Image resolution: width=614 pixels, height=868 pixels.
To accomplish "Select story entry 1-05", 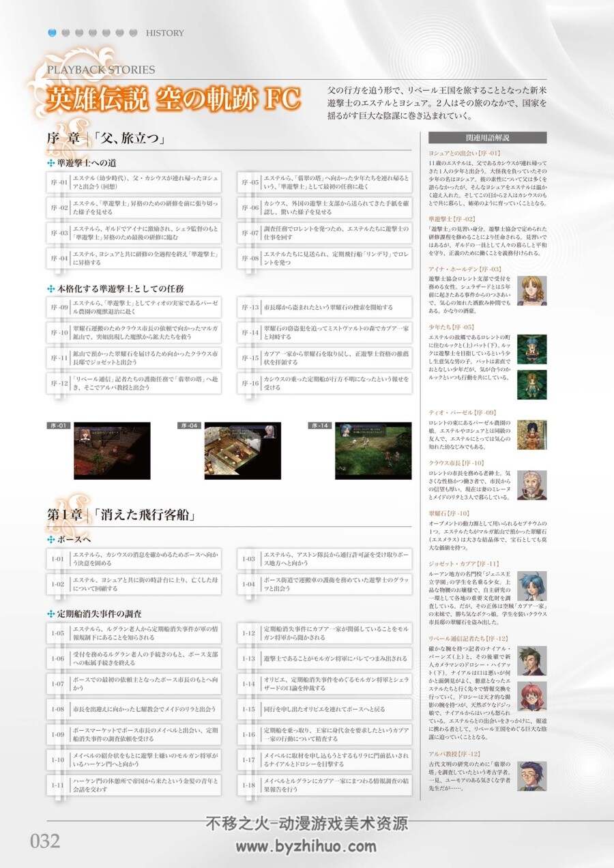I will click(134, 633).
